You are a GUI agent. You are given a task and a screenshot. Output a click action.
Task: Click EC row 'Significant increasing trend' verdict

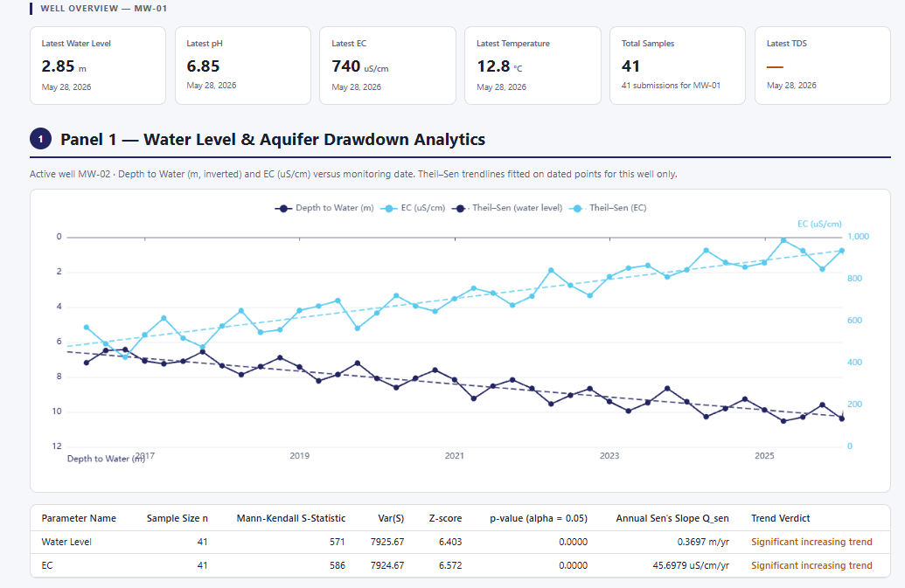pyautogui.click(x=811, y=565)
